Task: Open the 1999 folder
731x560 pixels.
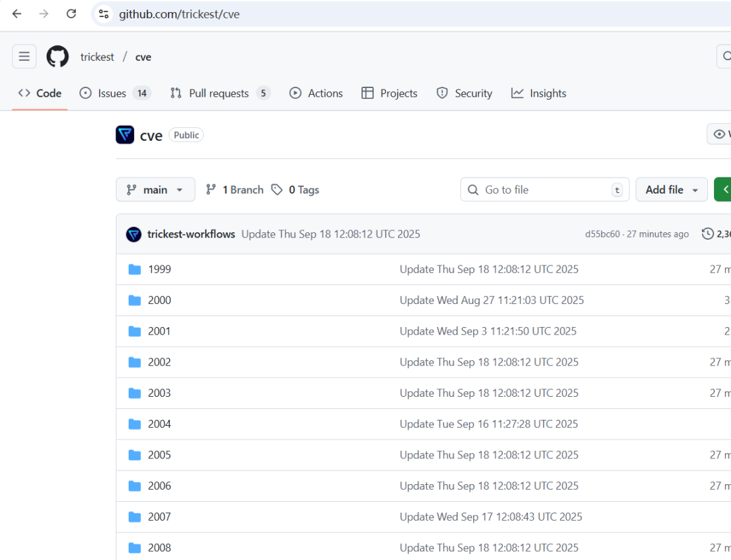Action: 160,270
